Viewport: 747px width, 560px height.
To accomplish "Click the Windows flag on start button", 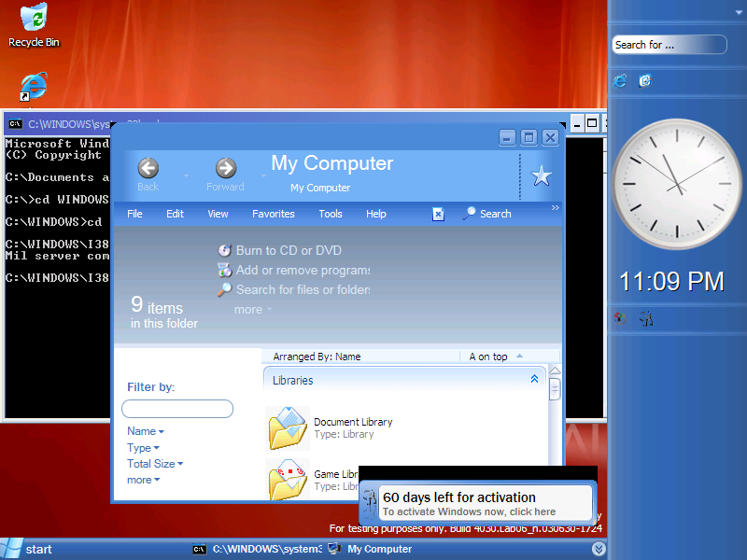I will click(11, 549).
